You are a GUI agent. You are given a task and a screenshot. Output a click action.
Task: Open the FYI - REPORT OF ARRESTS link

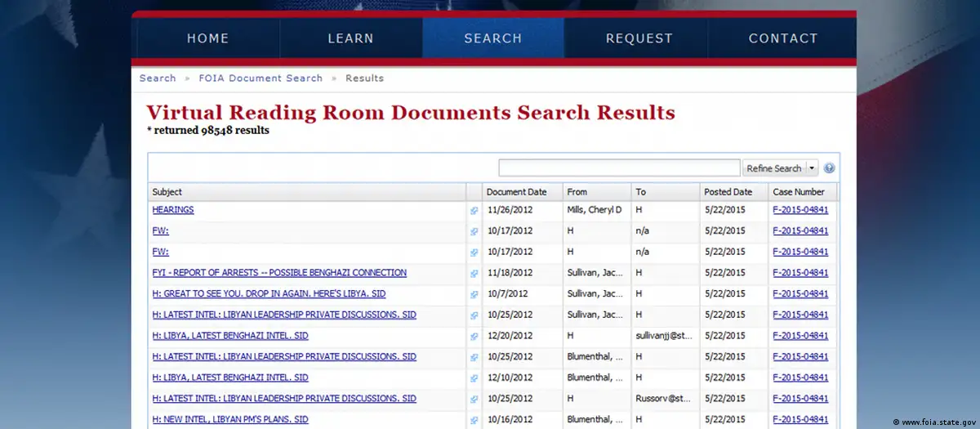279,273
